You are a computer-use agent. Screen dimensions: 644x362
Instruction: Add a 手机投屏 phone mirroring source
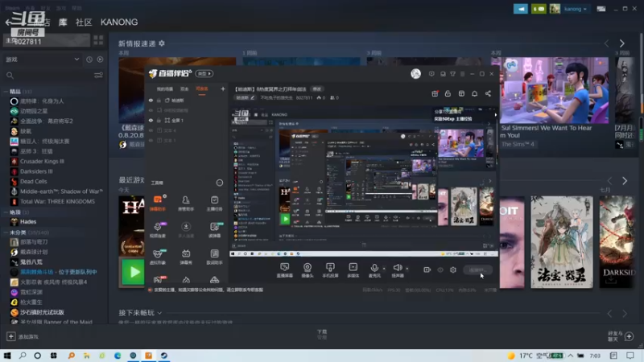click(330, 270)
